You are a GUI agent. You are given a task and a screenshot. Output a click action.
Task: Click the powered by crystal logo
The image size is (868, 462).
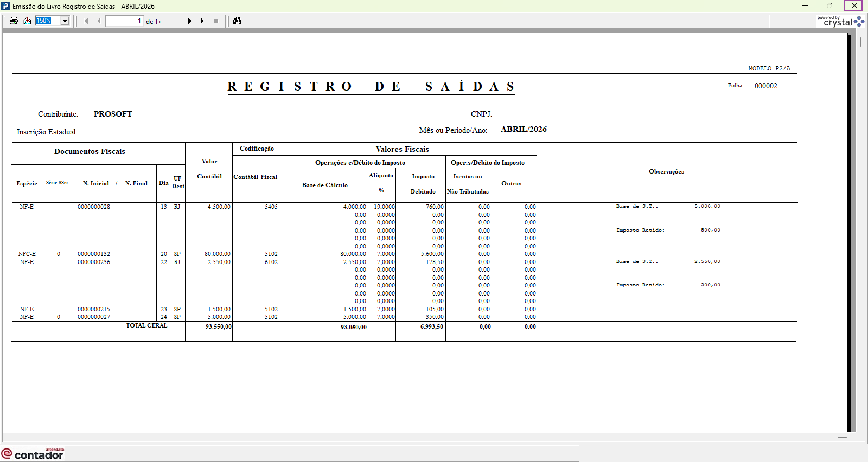tap(840, 22)
